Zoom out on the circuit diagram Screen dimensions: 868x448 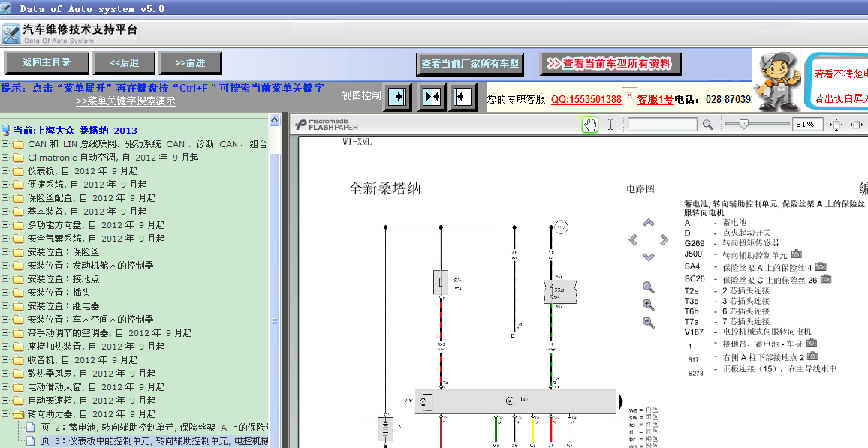pos(648,323)
